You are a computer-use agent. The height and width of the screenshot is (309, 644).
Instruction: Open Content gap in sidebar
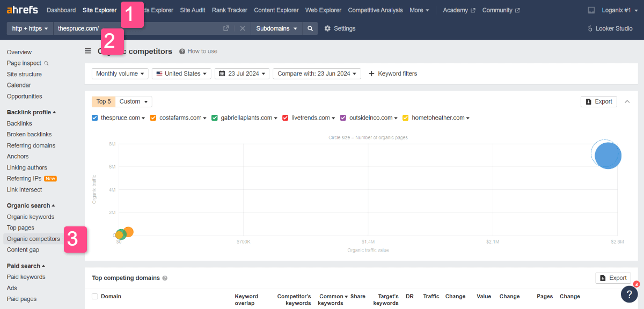pos(23,249)
